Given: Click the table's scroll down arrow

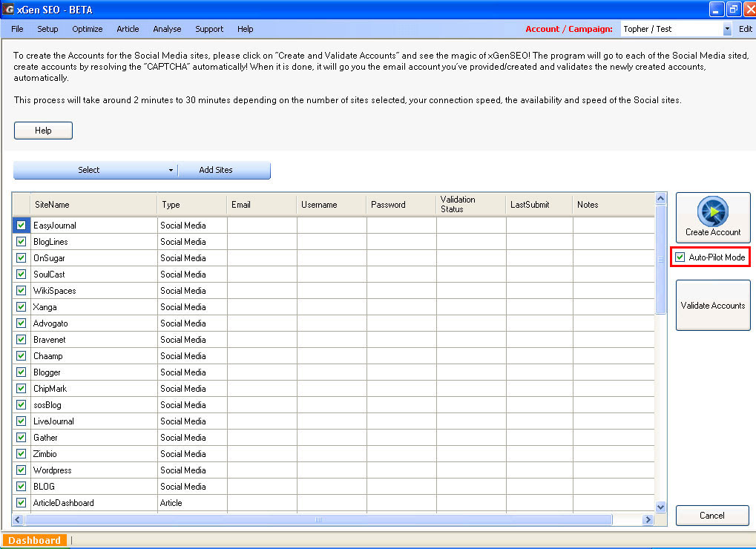Looking at the screenshot, I should pos(660,507).
